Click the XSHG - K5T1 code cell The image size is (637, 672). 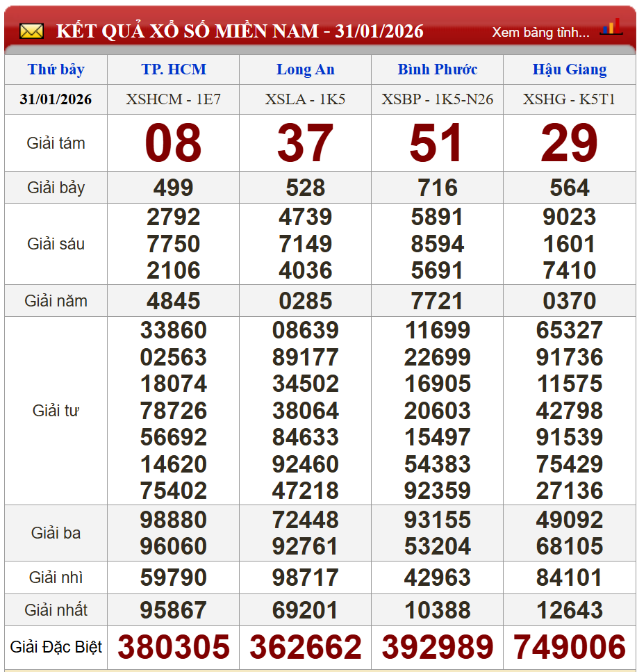pyautogui.click(x=569, y=99)
